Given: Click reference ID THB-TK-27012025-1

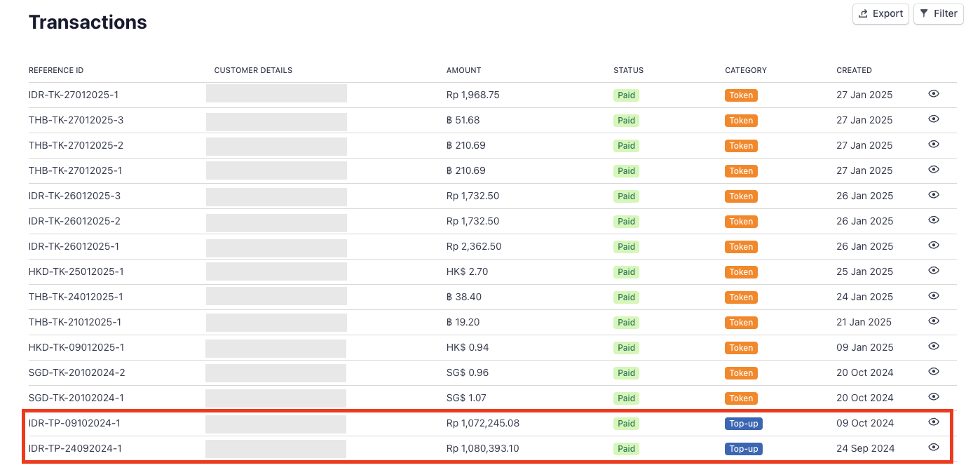Looking at the screenshot, I should point(75,170).
